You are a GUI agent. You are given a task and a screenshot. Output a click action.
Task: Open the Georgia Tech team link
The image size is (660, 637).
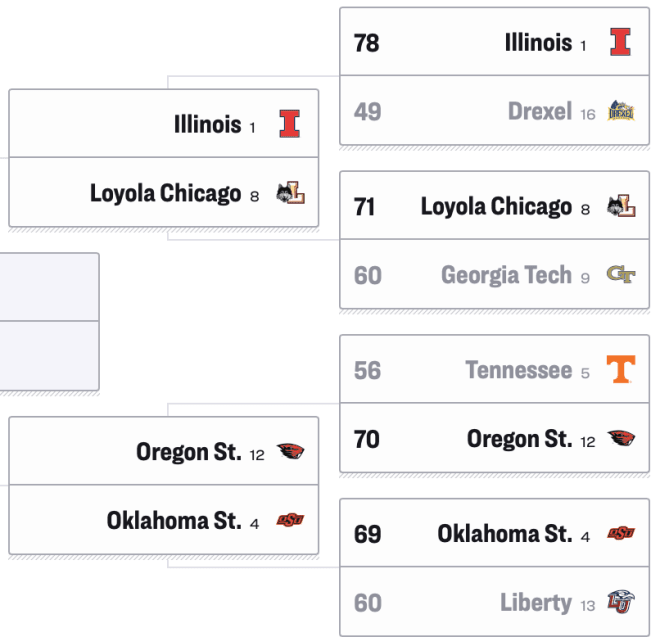click(x=506, y=275)
